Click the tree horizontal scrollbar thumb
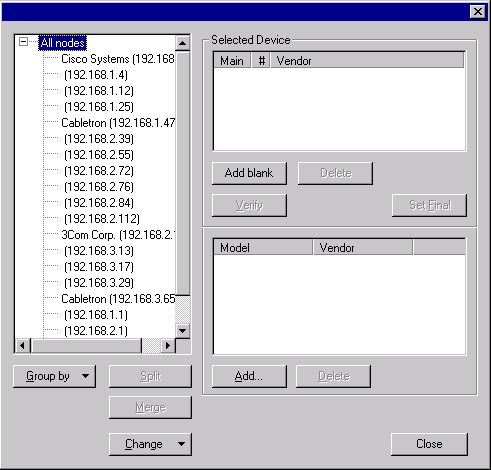 (86, 346)
